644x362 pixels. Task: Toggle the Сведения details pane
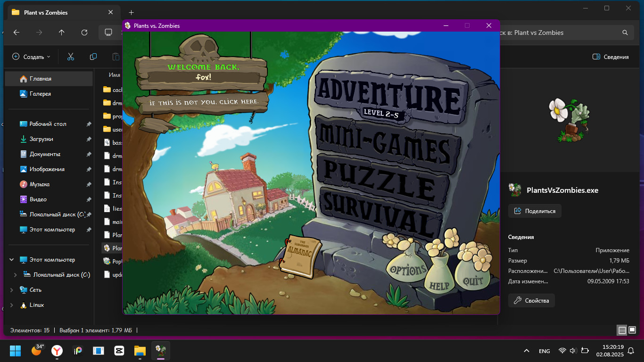(x=611, y=57)
